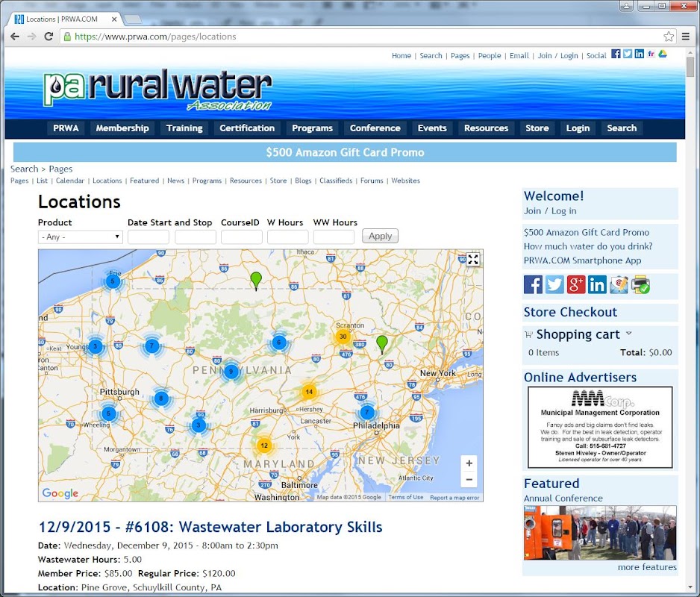Toggle fullscreen map view
Image resolution: width=700 pixels, height=597 pixels.
(x=473, y=260)
